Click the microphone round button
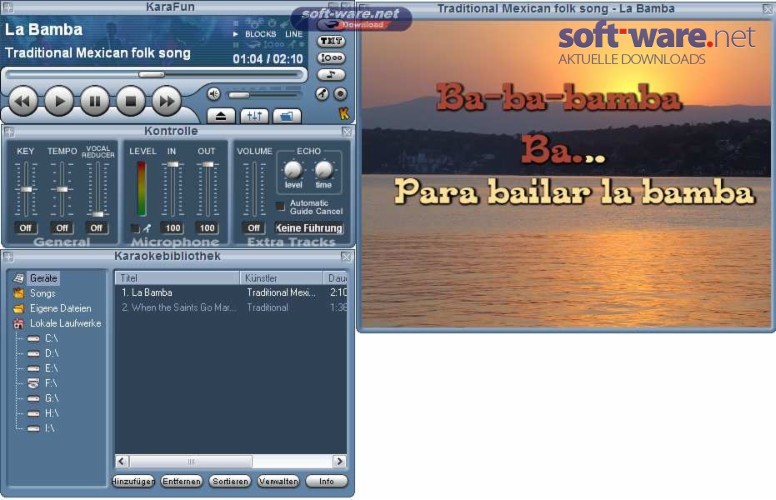 322,94
